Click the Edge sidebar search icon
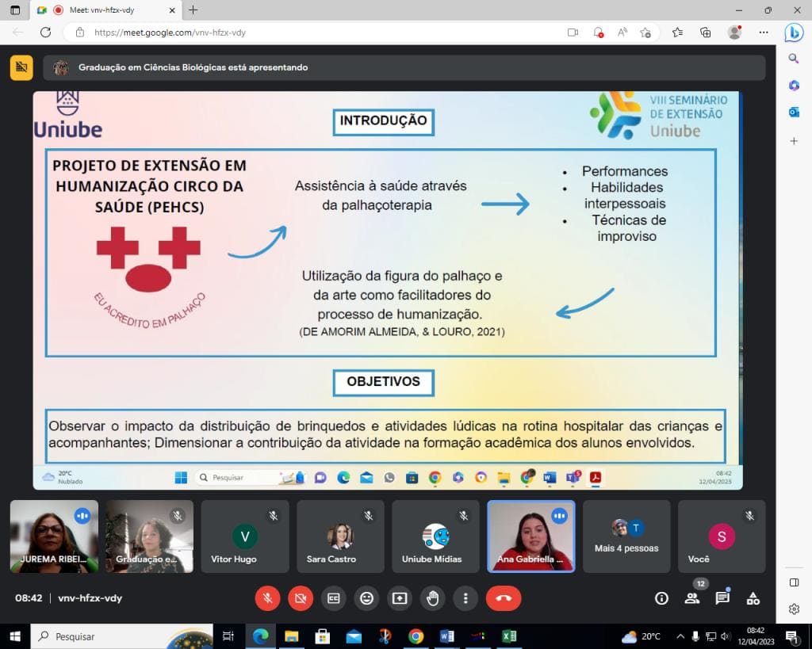The width and height of the screenshot is (812, 649). (794, 59)
